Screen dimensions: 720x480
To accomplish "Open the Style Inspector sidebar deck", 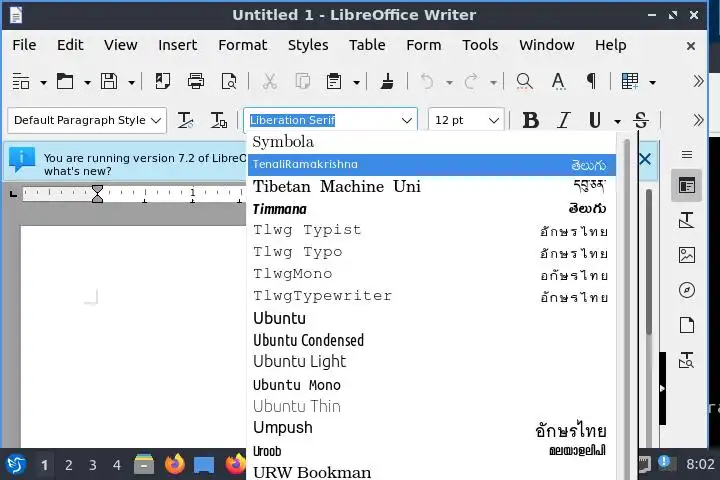I will [686, 360].
